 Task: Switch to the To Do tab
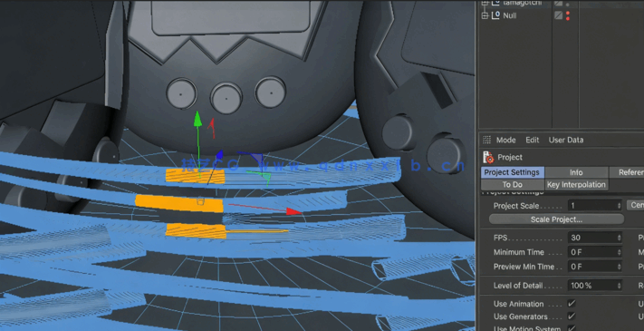(x=512, y=185)
